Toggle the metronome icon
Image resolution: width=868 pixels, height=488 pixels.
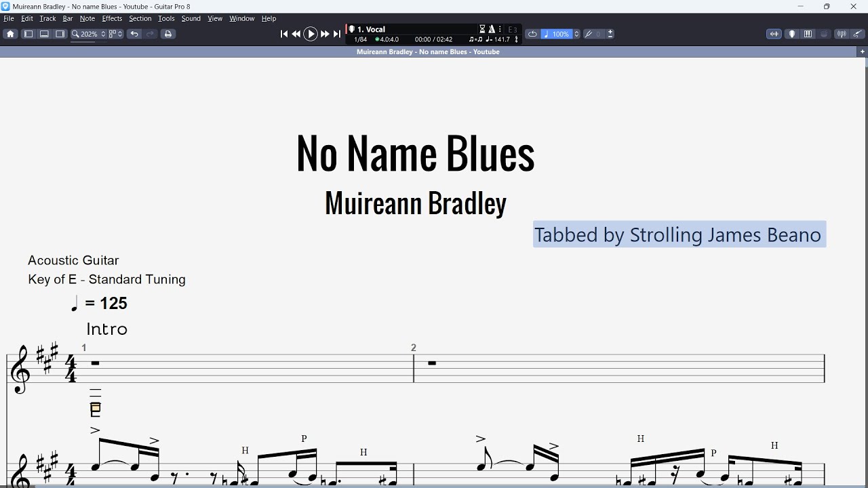(x=492, y=29)
